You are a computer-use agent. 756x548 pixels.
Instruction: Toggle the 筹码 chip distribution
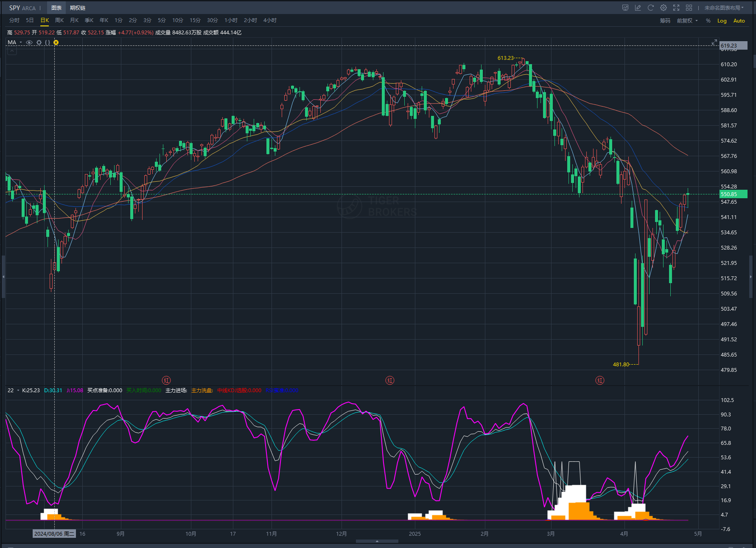[665, 21]
